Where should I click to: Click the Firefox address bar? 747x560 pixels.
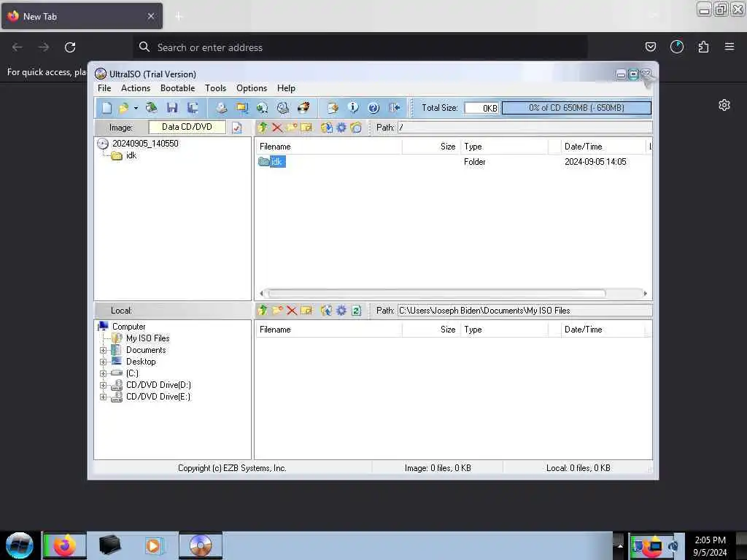(x=360, y=47)
